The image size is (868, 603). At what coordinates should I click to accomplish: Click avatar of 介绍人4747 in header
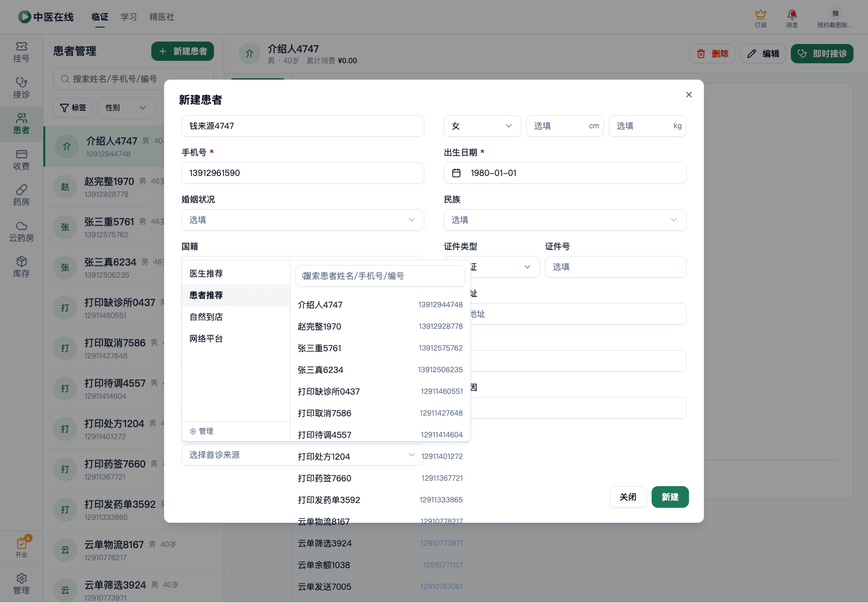tap(250, 54)
